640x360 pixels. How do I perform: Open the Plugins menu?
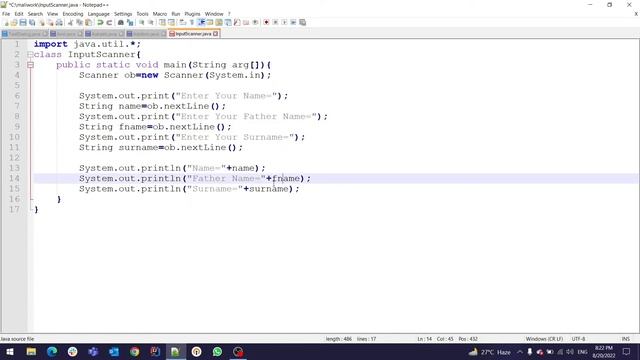pyautogui.click(x=192, y=14)
